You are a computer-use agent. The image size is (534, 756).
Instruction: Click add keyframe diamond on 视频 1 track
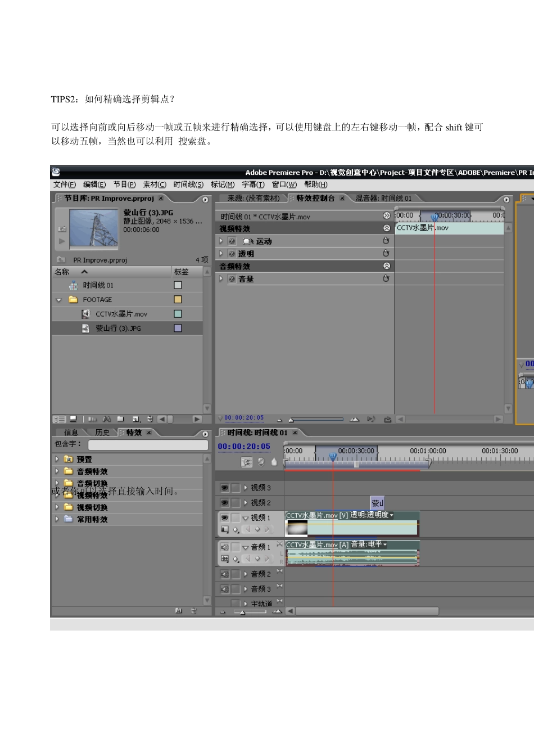(257, 529)
